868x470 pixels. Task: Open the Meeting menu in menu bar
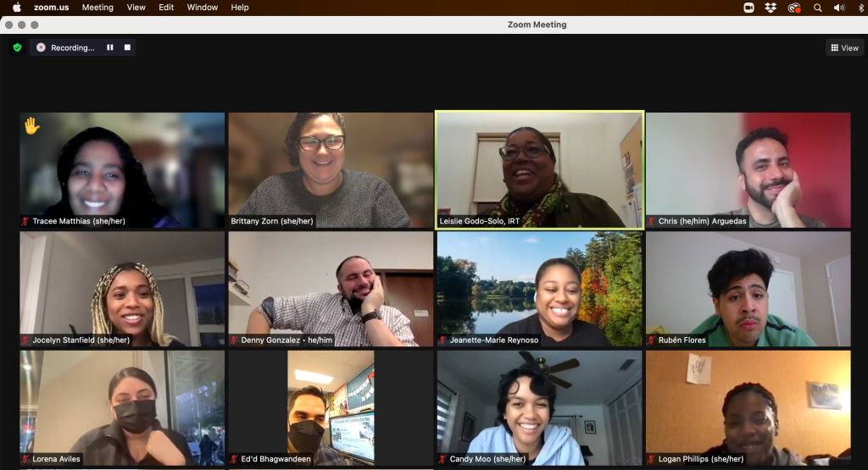click(x=97, y=8)
